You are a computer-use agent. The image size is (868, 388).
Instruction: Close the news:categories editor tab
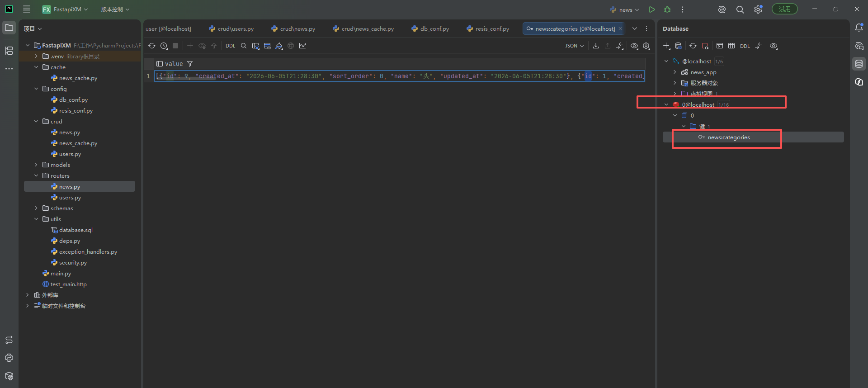[620, 28]
